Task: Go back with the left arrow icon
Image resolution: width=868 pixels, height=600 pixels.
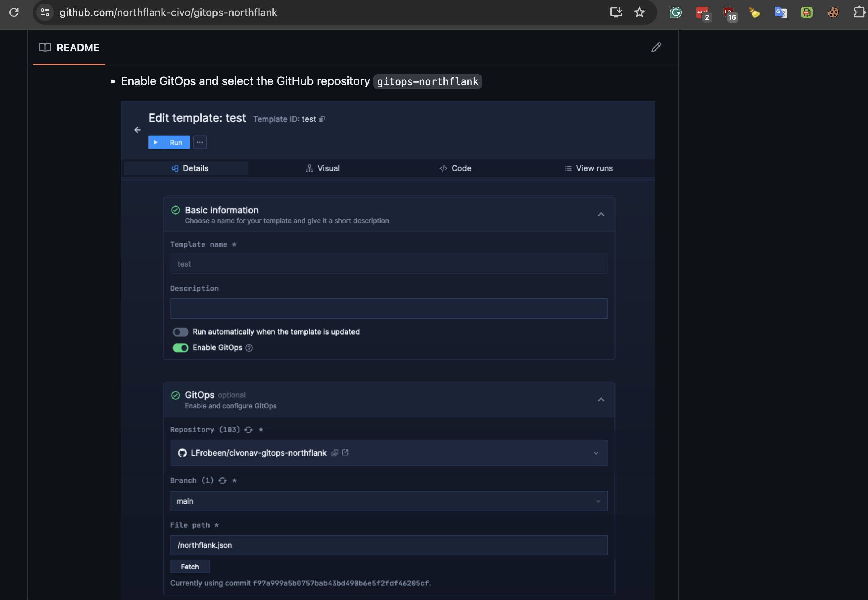Action: pyautogui.click(x=138, y=130)
